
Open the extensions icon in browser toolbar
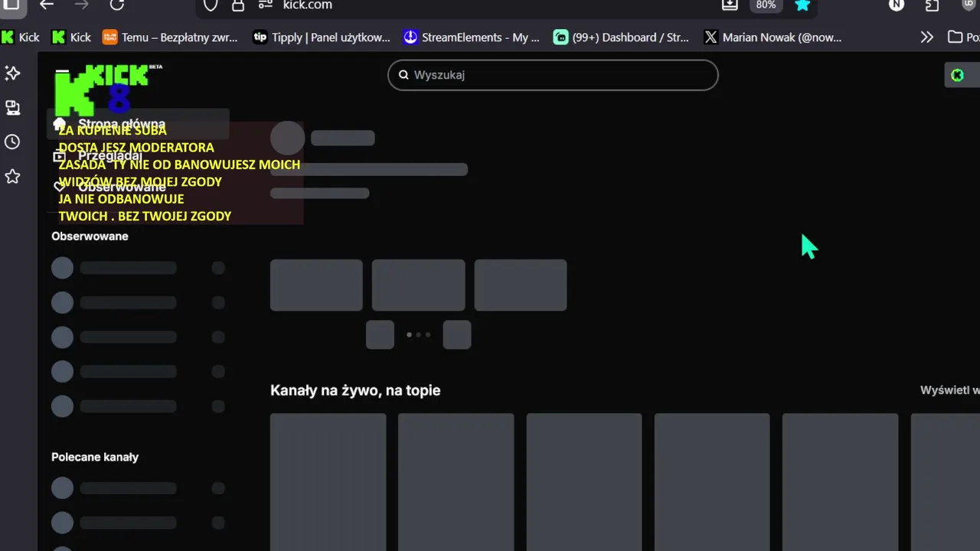[932, 5]
